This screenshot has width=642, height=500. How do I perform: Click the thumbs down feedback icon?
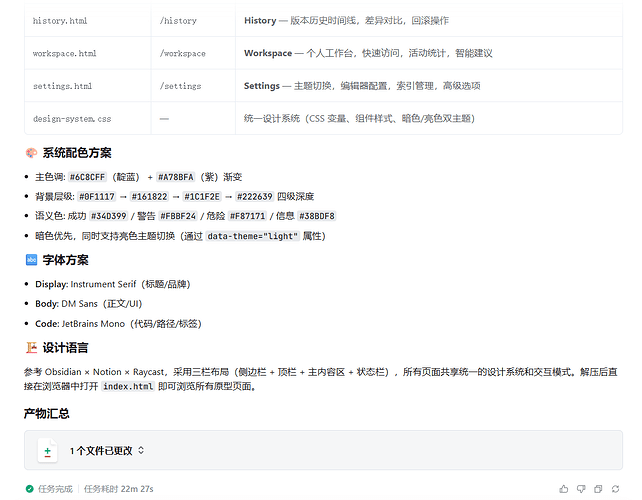pos(581,489)
